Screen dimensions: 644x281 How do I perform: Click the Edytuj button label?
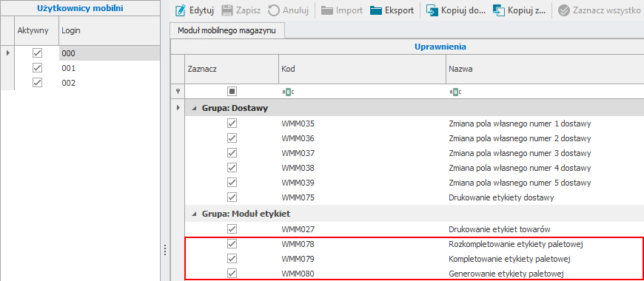pos(201,10)
